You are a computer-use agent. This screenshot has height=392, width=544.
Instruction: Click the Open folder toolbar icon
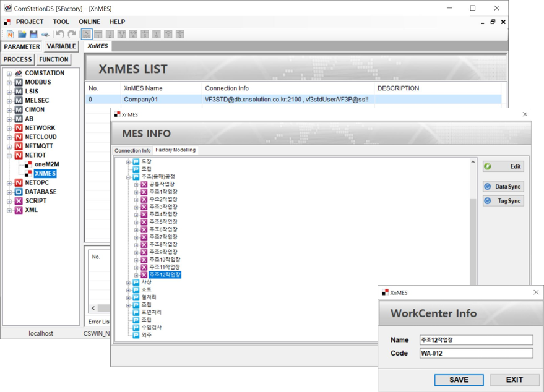pyautogui.click(x=22, y=35)
